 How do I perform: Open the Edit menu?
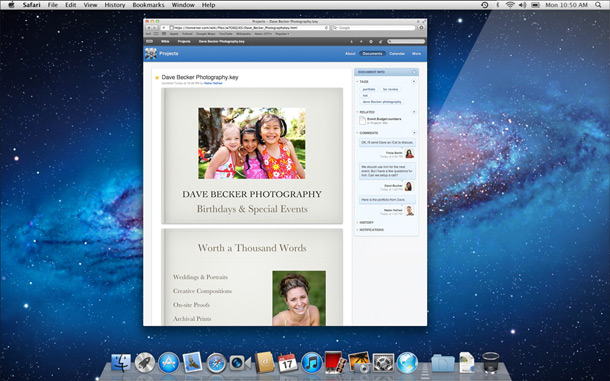(70, 5)
